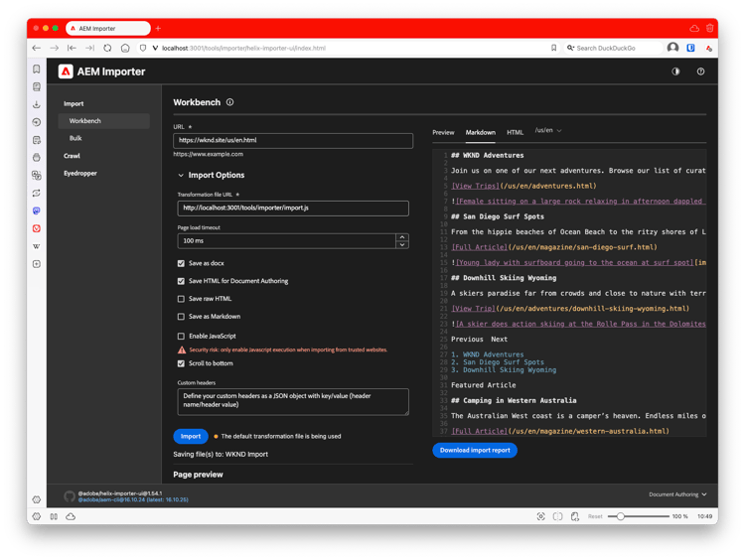Open Crawl in the side navigation
The height and width of the screenshot is (560, 745).
pos(72,156)
